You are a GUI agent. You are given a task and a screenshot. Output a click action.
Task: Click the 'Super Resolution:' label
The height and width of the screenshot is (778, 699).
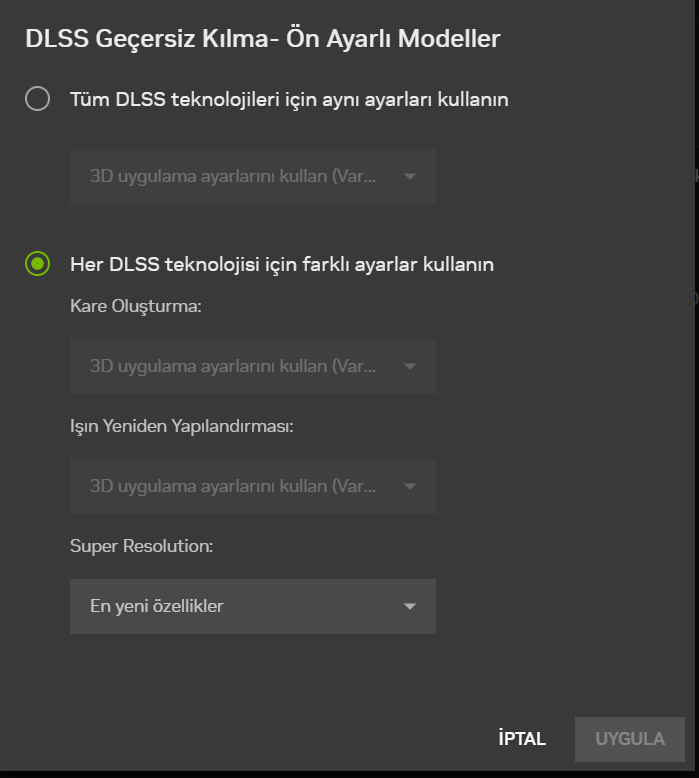(142, 546)
